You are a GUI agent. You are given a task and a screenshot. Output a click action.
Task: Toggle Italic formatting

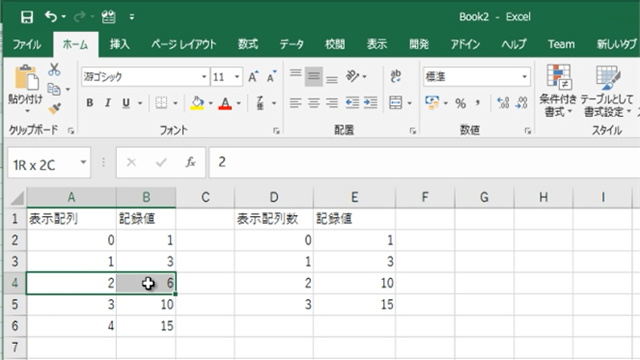[108, 103]
